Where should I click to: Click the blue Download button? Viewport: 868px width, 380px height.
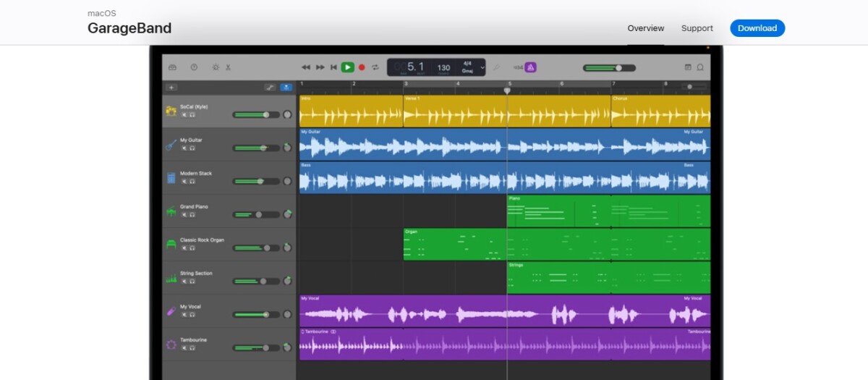pos(757,28)
